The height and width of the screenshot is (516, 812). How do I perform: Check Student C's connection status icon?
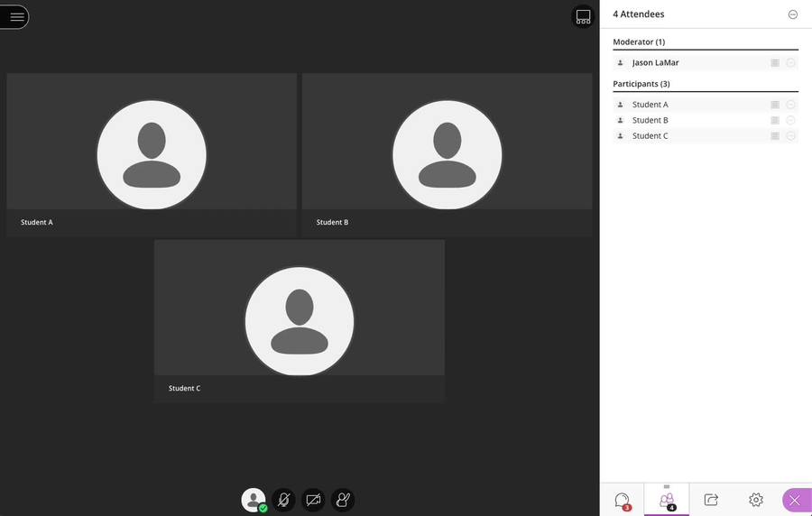click(x=775, y=136)
